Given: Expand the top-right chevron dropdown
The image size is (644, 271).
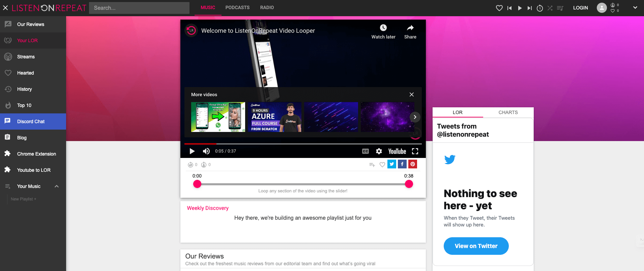Looking at the screenshot, I should [635, 7].
